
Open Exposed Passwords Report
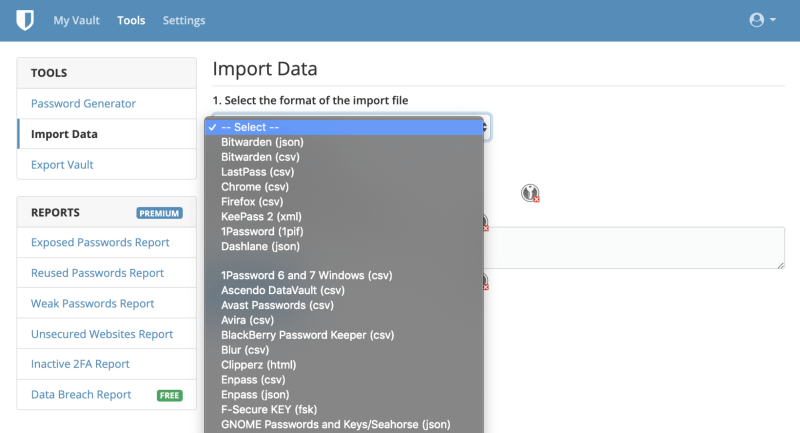pos(100,243)
